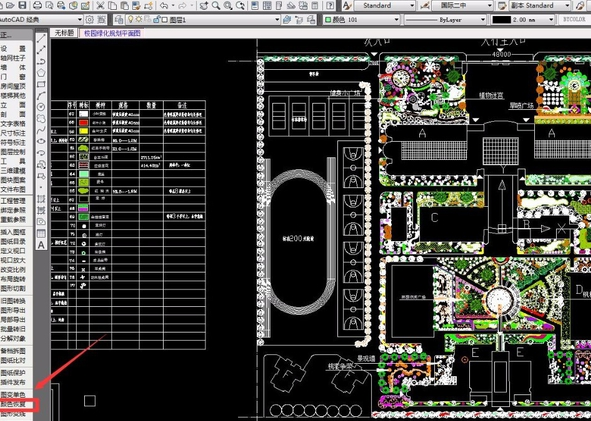
Task: Activate Zoom Realtime magnifier
Action: [216, 5]
